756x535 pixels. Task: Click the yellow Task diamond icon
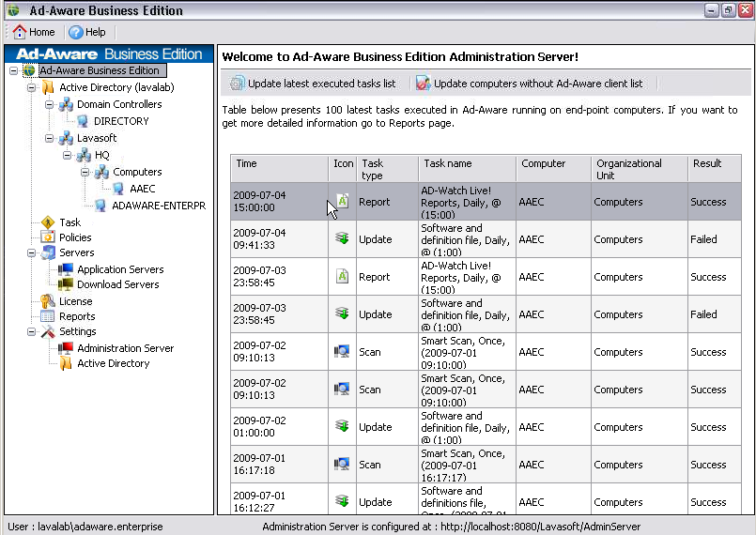[48, 222]
